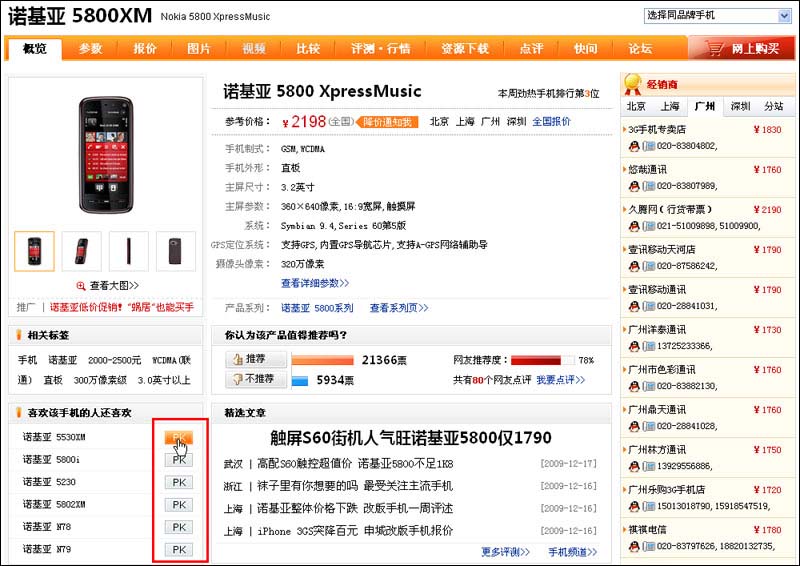Click QQ penguin icon for 广州林方通讯
800x566 pixels.
(x=634, y=466)
